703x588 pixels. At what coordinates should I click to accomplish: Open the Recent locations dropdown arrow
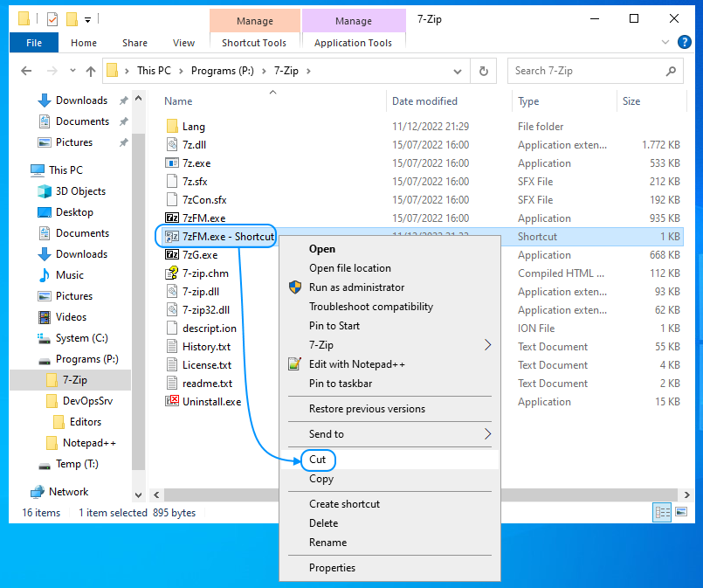[72, 71]
